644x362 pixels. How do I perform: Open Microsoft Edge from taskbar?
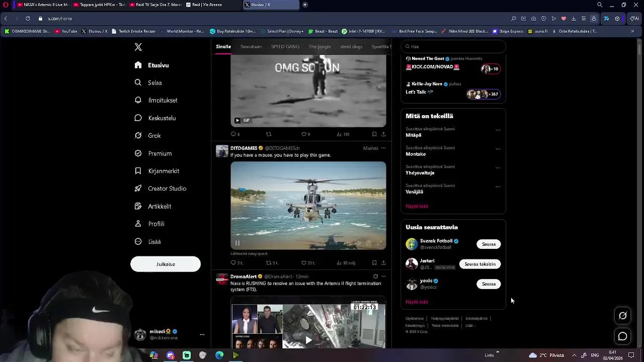[x=219, y=355]
